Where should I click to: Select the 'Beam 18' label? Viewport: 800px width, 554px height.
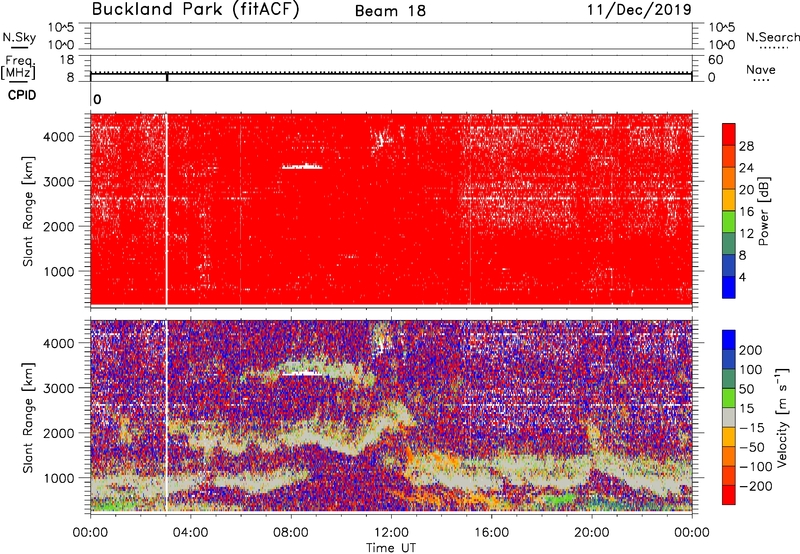coord(390,11)
